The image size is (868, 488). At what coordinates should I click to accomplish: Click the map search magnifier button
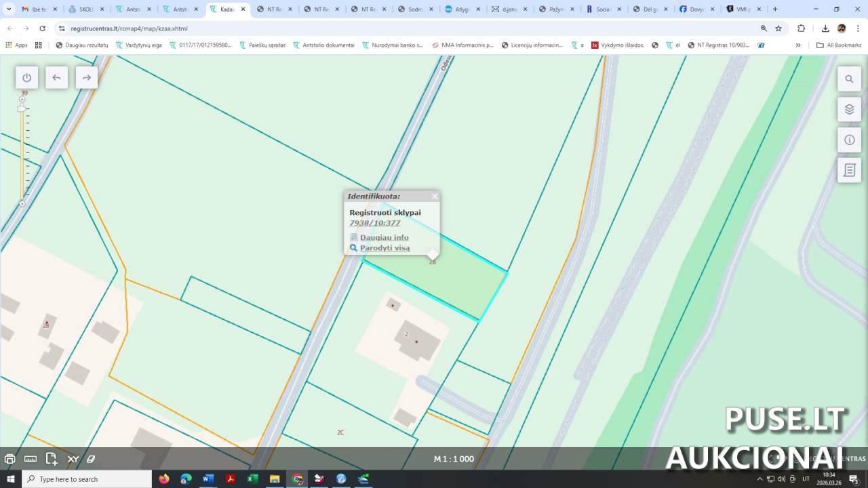(x=849, y=79)
